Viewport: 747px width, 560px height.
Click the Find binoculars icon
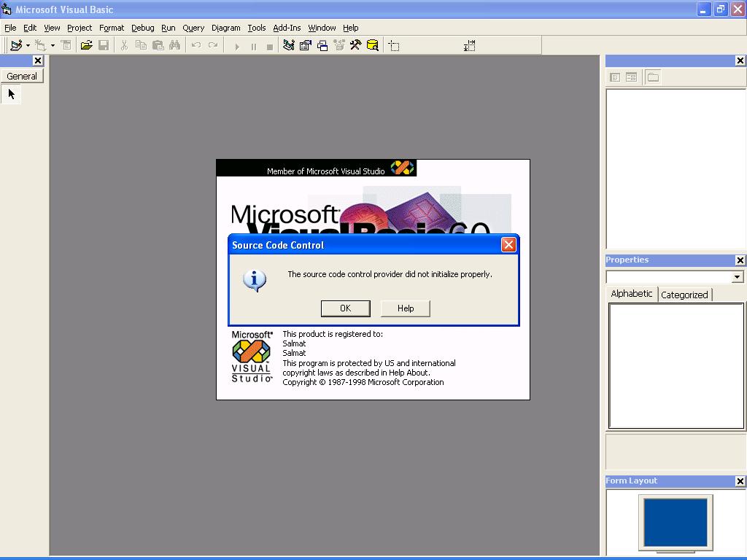(x=174, y=45)
